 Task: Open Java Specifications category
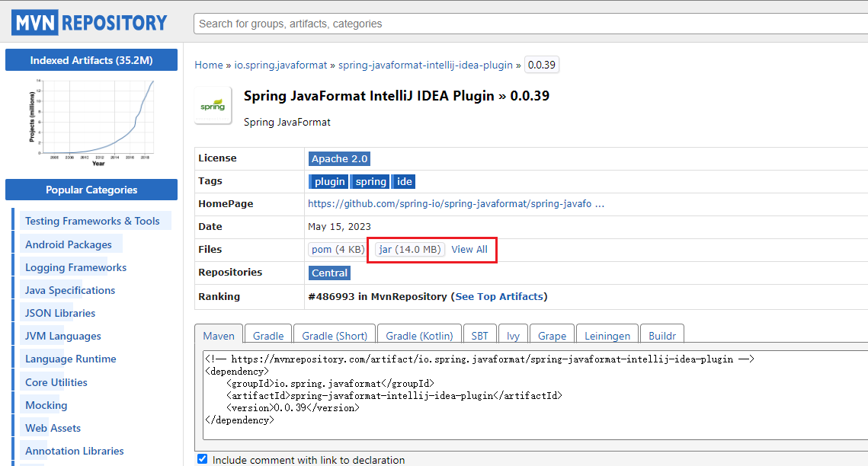point(70,290)
